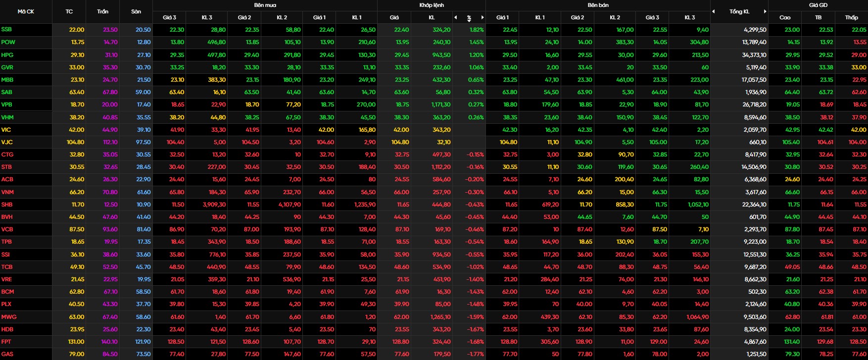The height and width of the screenshot is (360, 868).
Task: Click HPG total volume 34,373,10
Action: pyautogui.click(x=754, y=55)
